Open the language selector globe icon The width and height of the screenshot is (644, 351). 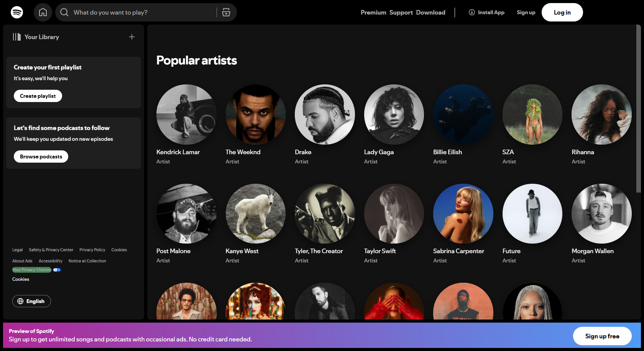20,301
